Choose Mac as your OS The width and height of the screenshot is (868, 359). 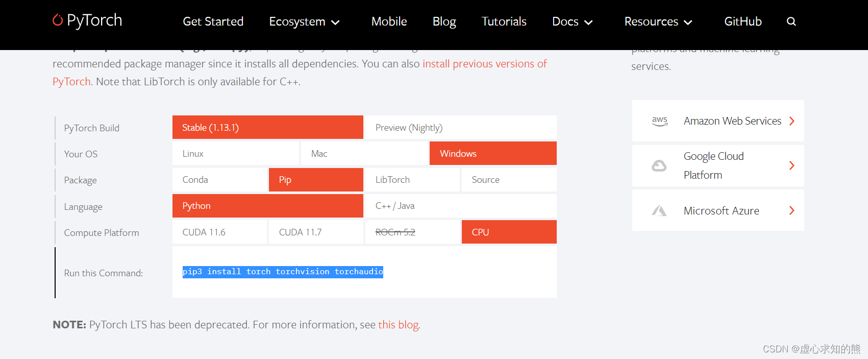[x=364, y=153]
